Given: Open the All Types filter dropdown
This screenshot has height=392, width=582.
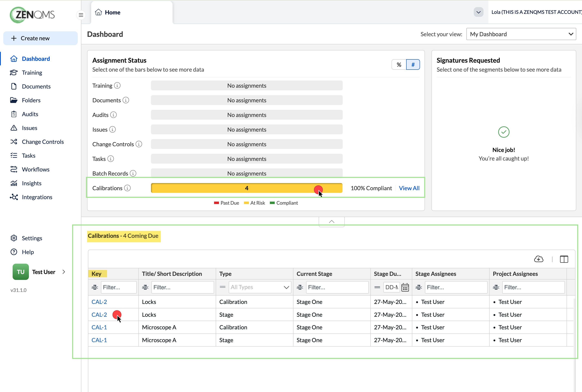Looking at the screenshot, I should tap(260, 287).
